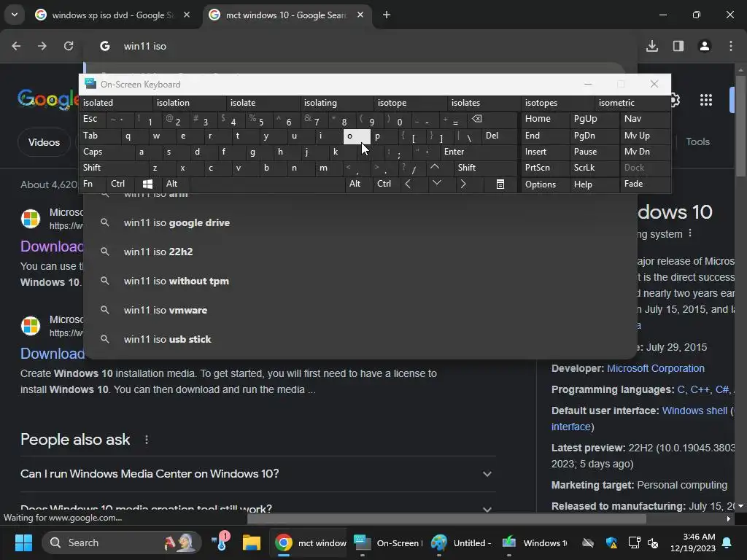Open Chrome profile avatar

point(705,46)
